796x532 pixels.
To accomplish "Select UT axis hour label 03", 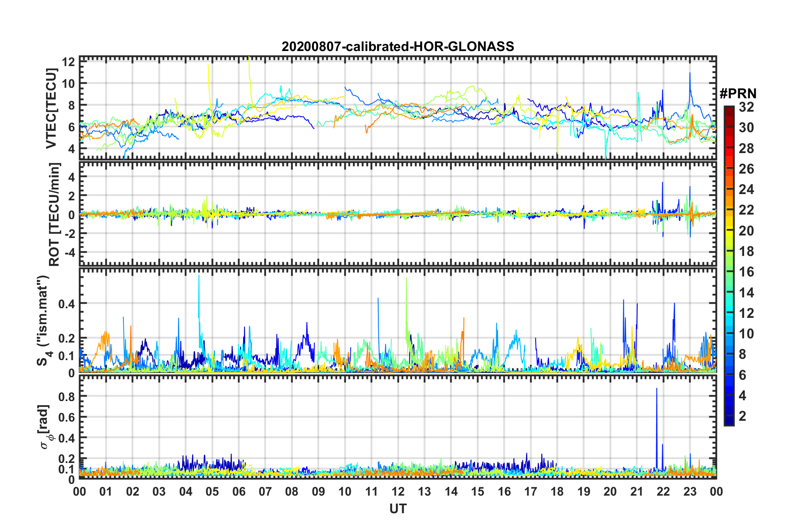I will (159, 491).
